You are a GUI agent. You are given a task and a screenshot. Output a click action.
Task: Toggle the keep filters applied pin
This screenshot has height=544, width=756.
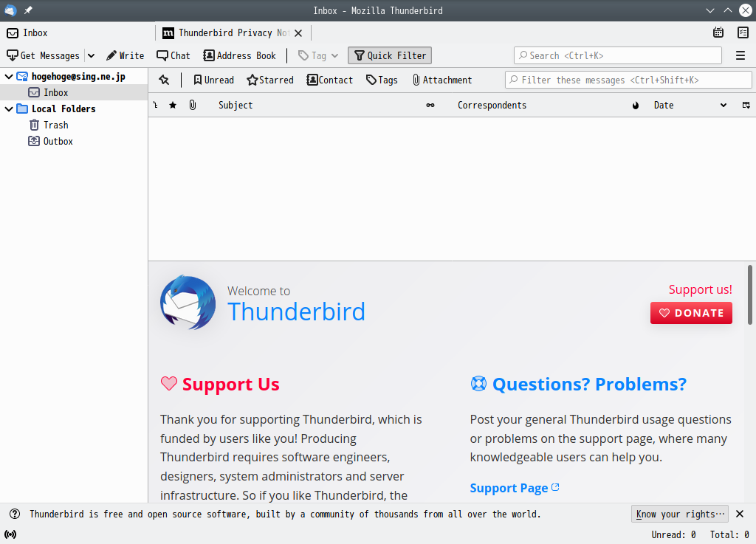[164, 80]
